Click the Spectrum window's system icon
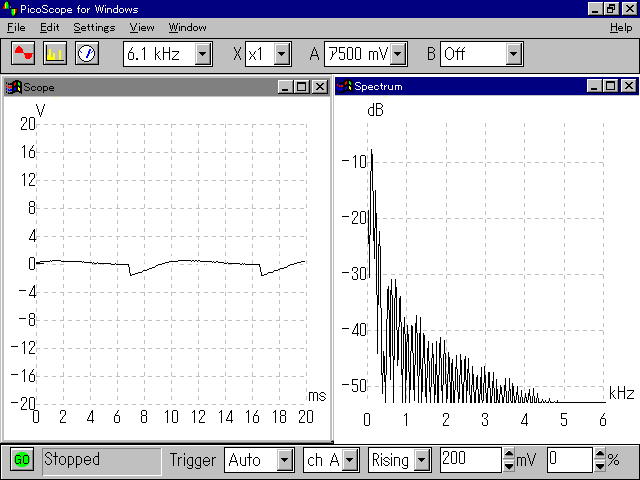Viewport: 640px width, 480px height. coord(344,86)
